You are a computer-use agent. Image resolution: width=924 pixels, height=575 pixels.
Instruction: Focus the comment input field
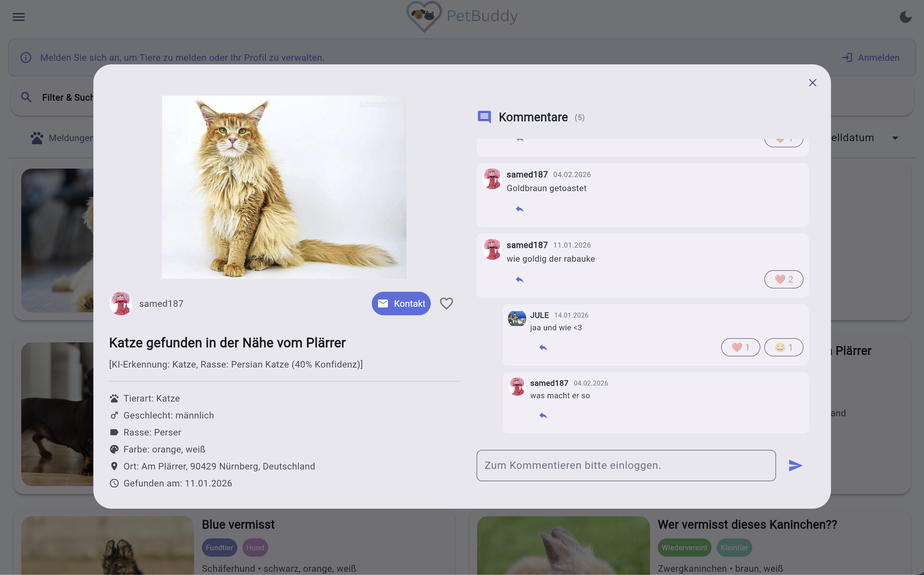point(626,466)
